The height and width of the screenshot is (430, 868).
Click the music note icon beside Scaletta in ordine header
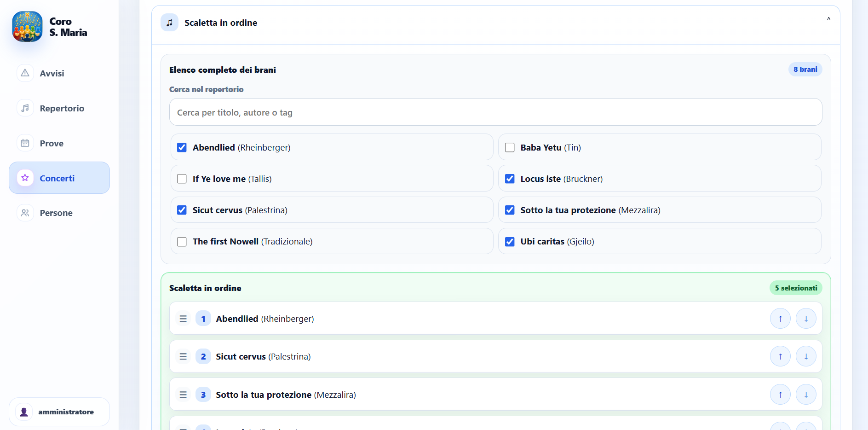click(169, 23)
